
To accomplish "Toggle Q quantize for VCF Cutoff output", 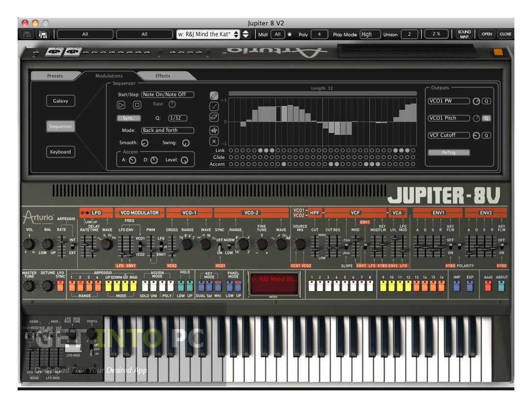I will (x=486, y=135).
